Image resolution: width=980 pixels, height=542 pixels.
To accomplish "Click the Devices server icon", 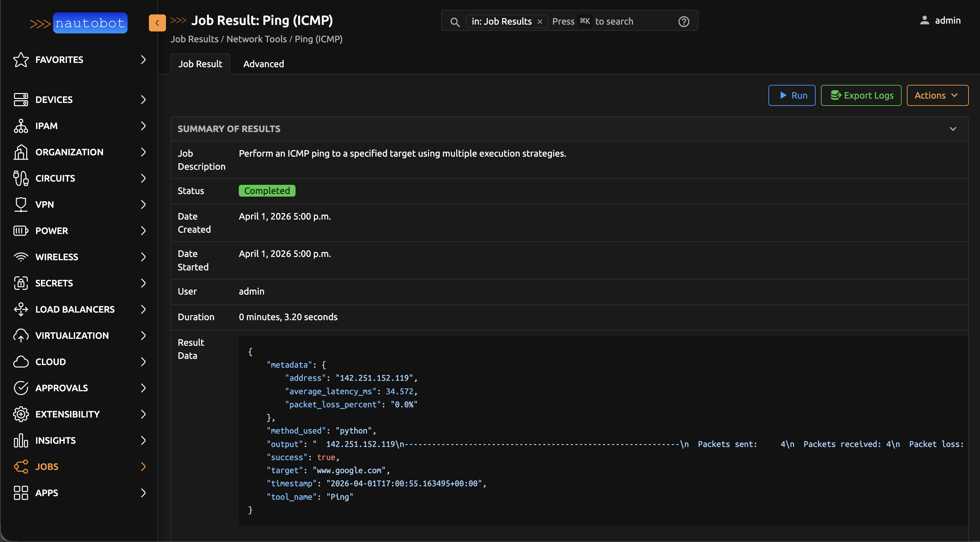I will (x=21, y=100).
